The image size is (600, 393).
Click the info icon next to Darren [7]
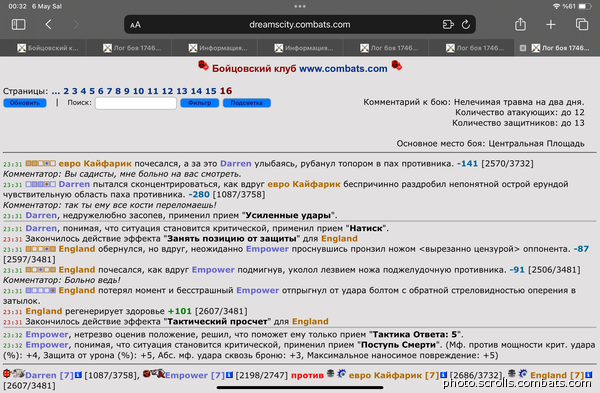pyautogui.click(x=78, y=375)
